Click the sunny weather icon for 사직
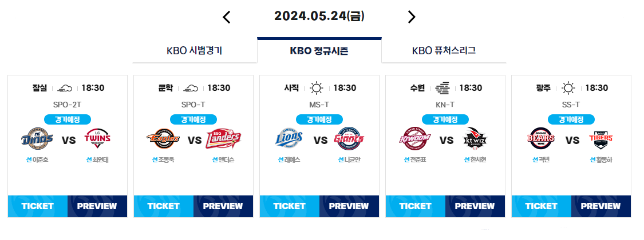644x240 pixels. [x=316, y=88]
